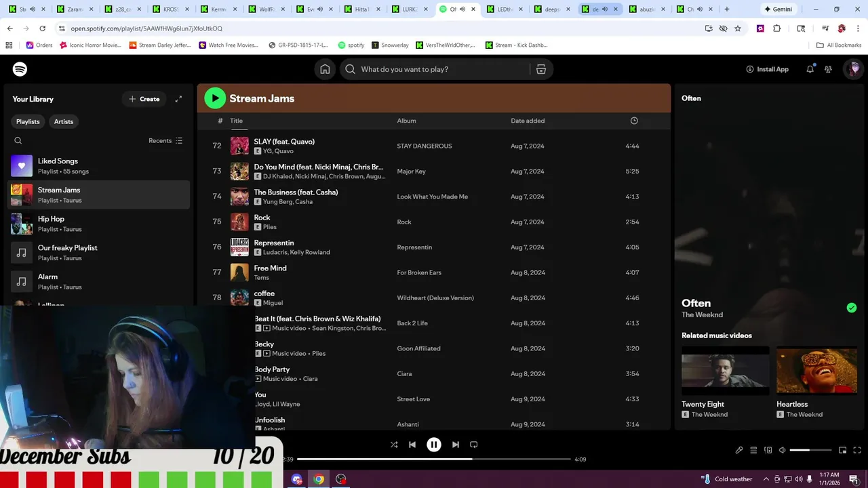Open the Recents sort dropdown
The height and width of the screenshot is (488, 868).
point(165,141)
